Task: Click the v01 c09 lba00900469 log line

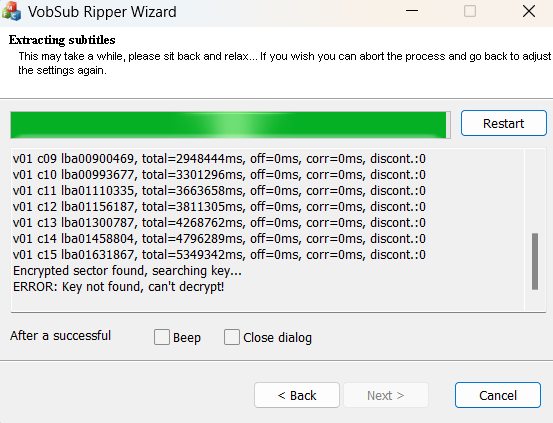Action: coord(219,159)
